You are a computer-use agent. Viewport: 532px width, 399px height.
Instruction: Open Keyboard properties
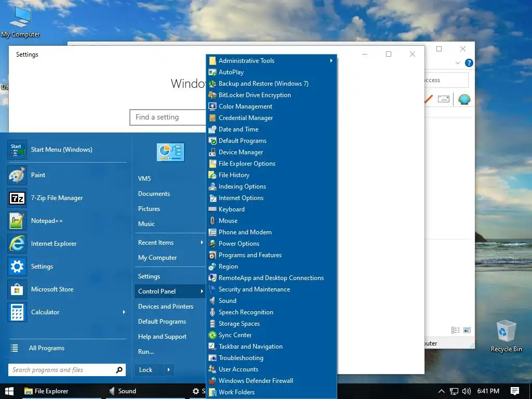[271, 209]
